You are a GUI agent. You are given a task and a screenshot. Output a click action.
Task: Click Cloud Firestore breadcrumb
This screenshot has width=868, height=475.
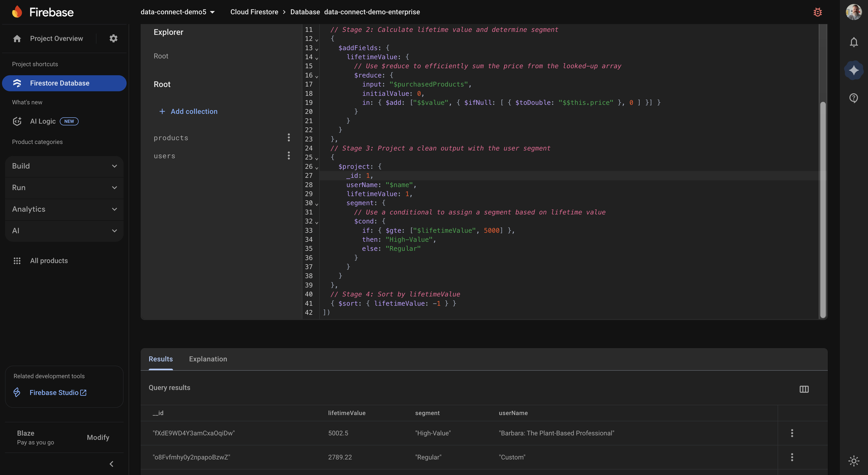[x=254, y=12]
